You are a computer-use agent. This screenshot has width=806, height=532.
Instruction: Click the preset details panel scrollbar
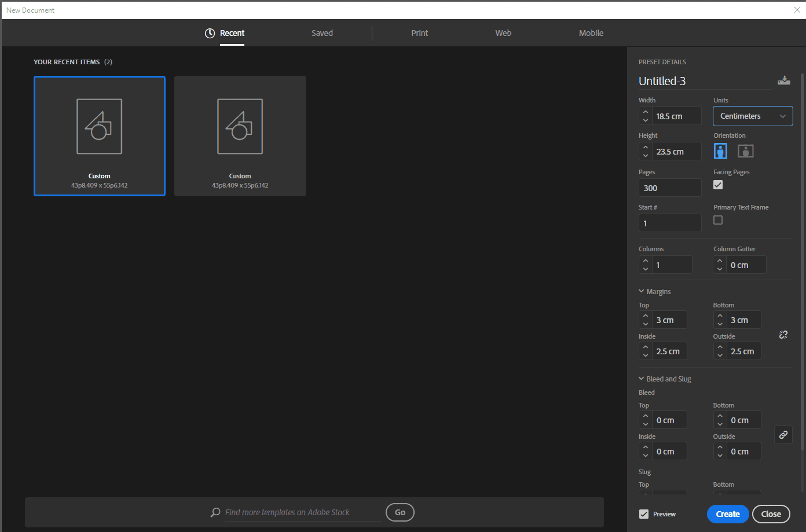click(x=802, y=262)
